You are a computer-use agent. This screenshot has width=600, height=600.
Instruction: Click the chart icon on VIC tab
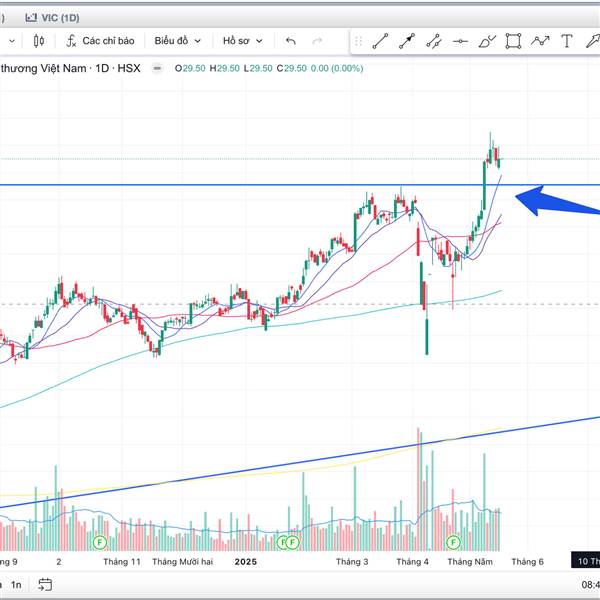tap(31, 18)
